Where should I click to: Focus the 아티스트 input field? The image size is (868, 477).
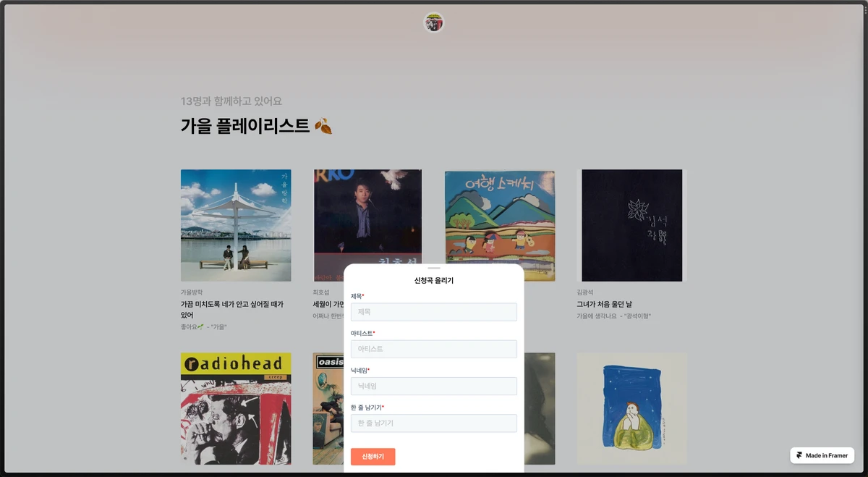point(434,349)
